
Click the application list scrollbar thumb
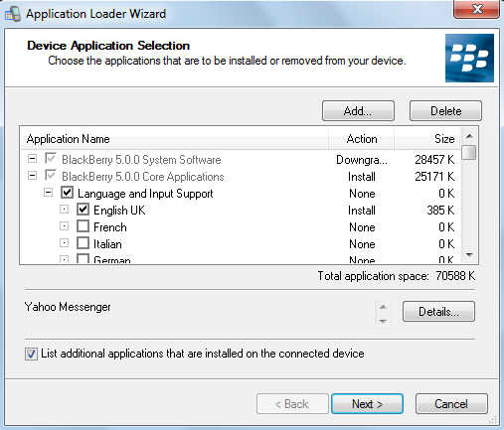(469, 153)
